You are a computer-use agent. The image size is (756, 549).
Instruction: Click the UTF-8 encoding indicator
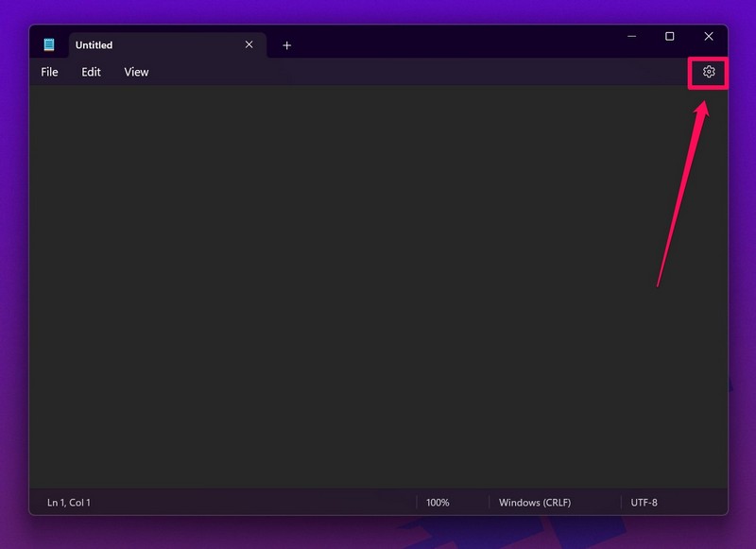(x=644, y=503)
